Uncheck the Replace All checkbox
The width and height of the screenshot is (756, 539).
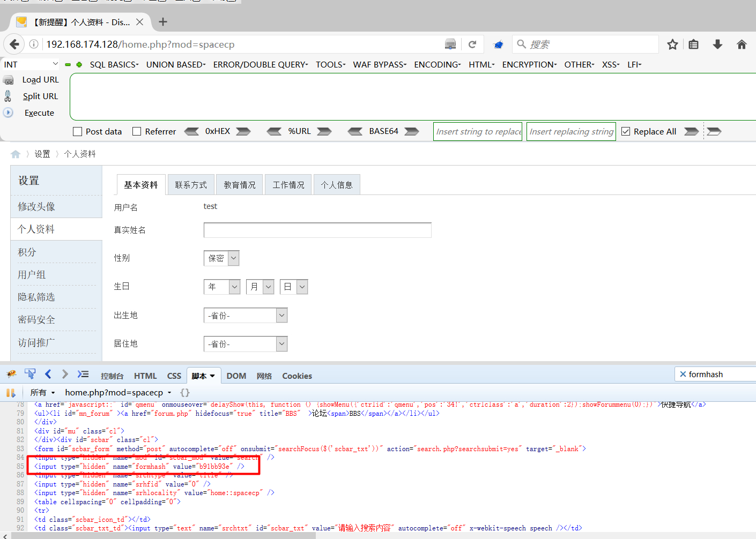point(626,132)
